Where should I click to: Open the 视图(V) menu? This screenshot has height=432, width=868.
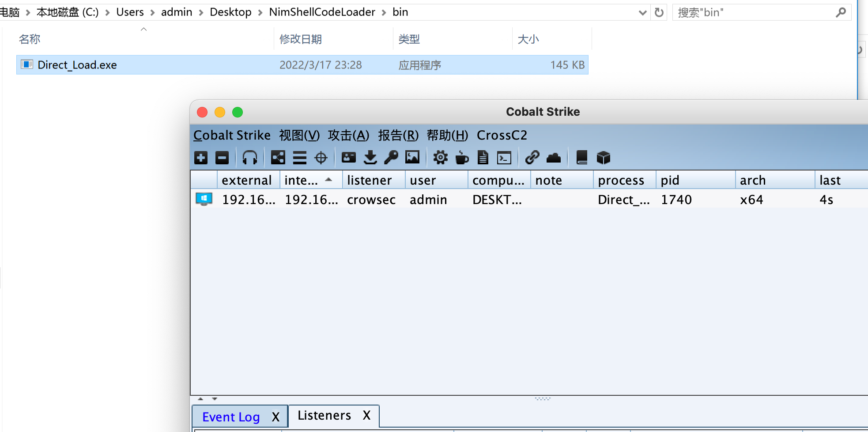(x=299, y=135)
